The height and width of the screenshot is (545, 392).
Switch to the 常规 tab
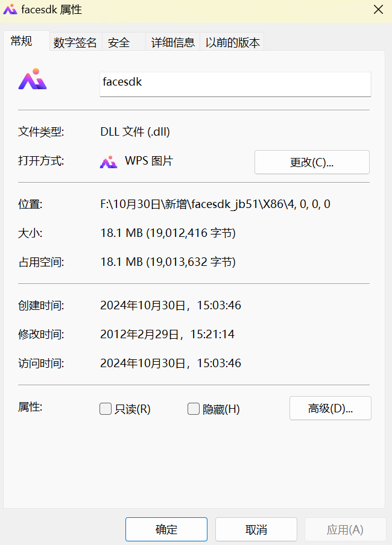tap(21, 41)
